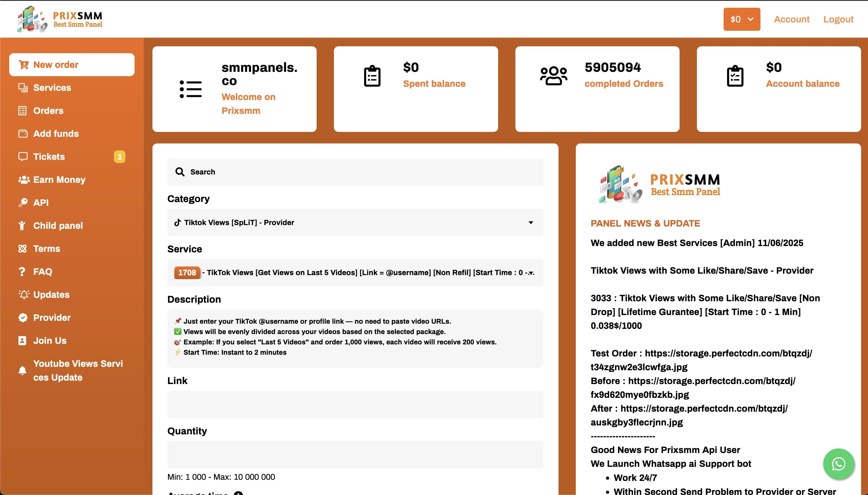Viewport: 868px width, 495px height.
Task: Click the Account link
Action: (x=791, y=19)
